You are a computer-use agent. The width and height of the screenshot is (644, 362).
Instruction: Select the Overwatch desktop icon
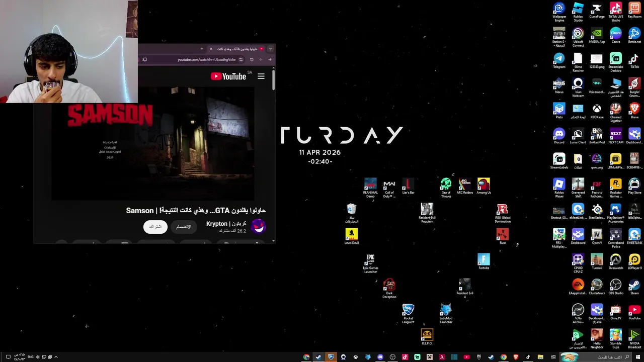[616, 262]
